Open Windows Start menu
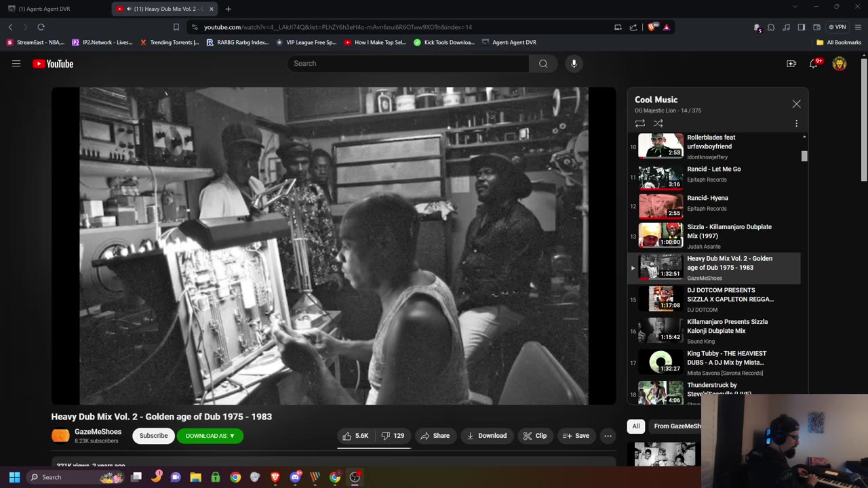 (14, 477)
